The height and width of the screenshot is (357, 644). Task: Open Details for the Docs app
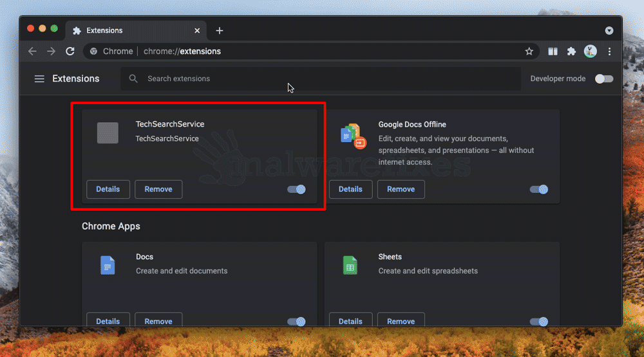tap(108, 320)
